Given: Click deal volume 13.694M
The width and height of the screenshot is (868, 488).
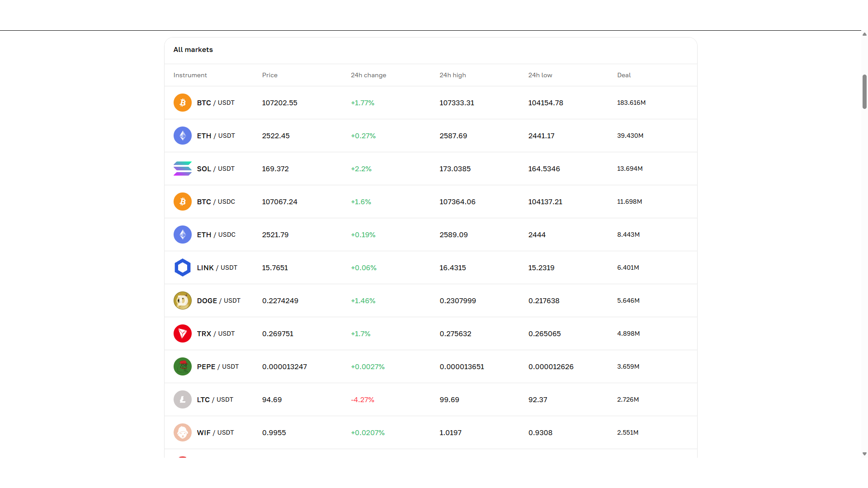Looking at the screenshot, I should [x=630, y=169].
